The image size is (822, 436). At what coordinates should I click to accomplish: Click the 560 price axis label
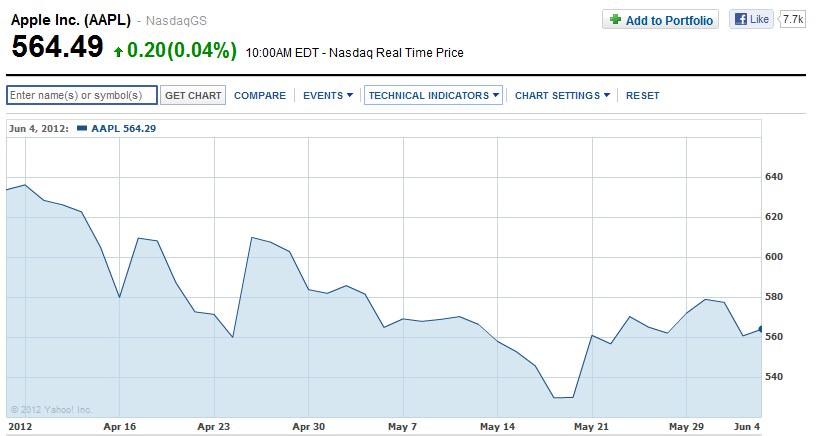pyautogui.click(x=774, y=336)
